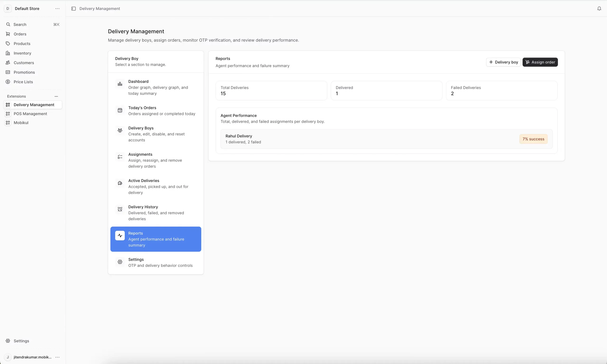Click jitendrakumar.mobik... username text
This screenshot has height=364, width=607.
[33, 357]
